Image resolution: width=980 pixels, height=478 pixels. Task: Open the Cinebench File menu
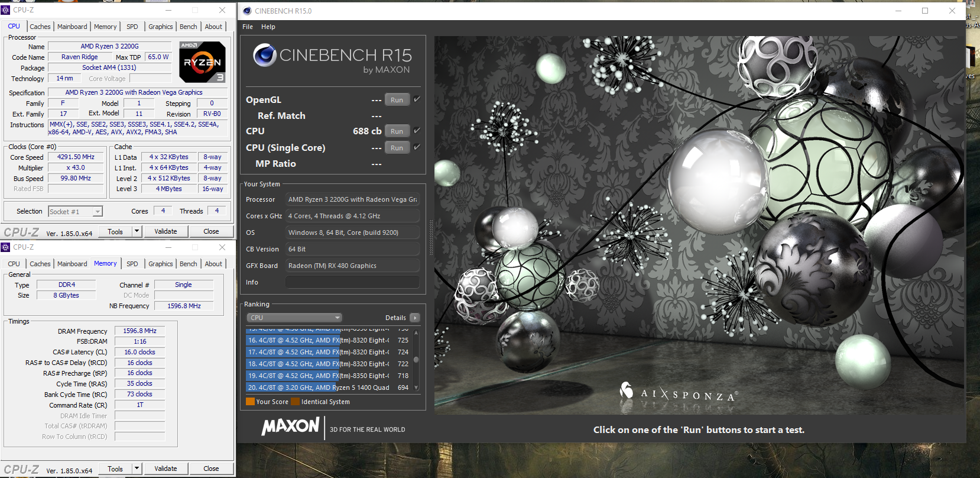[x=248, y=27]
